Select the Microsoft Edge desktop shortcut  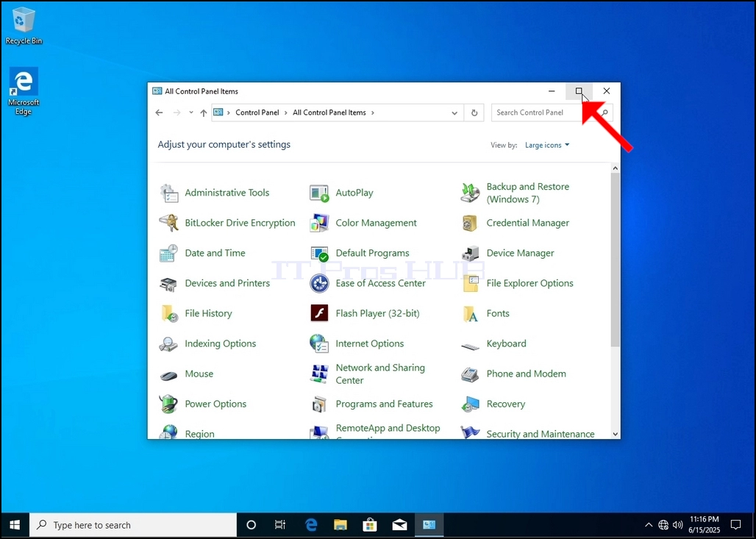click(x=23, y=92)
